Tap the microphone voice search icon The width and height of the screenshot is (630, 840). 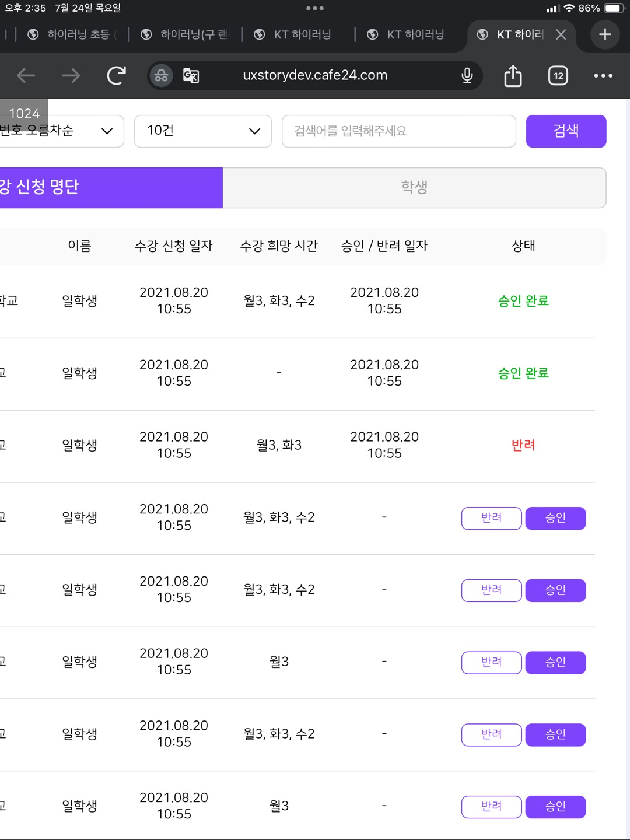(467, 75)
